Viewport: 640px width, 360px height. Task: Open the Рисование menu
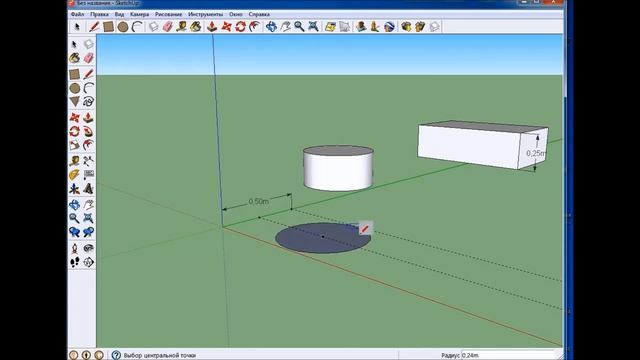pyautogui.click(x=168, y=14)
